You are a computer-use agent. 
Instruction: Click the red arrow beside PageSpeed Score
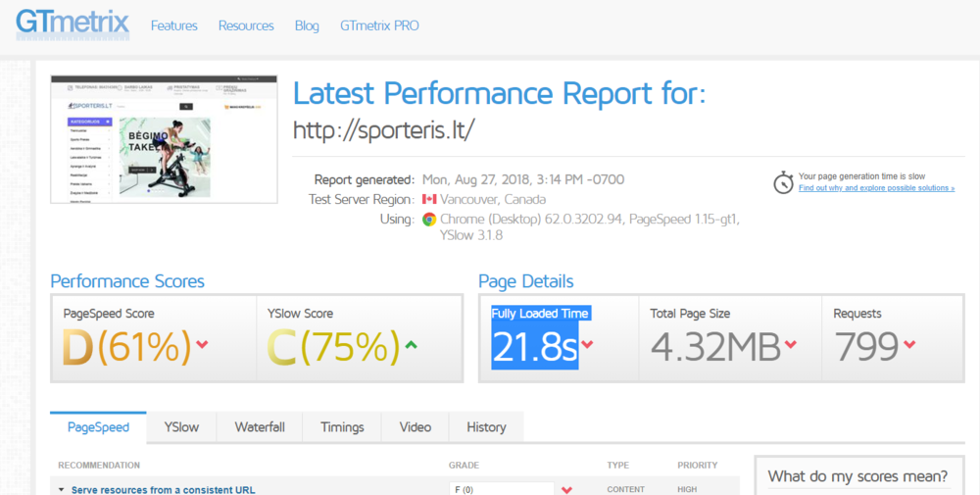pos(202,344)
